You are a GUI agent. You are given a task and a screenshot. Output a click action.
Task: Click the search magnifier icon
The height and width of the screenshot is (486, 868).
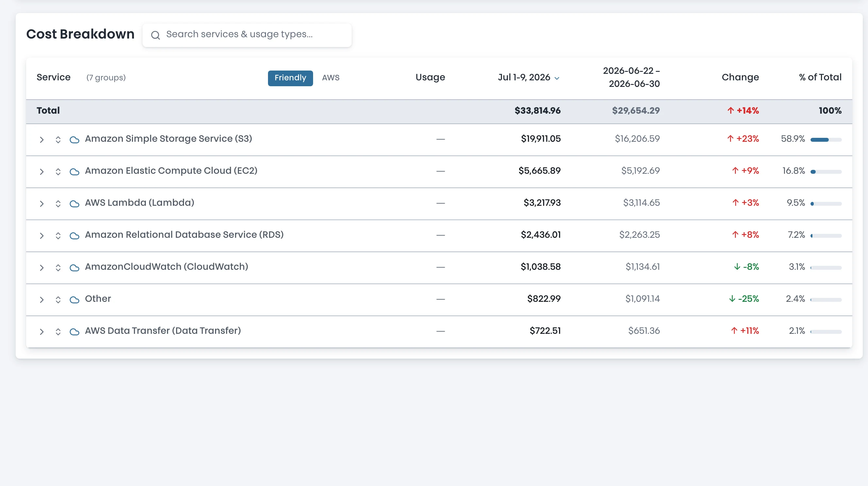click(155, 35)
